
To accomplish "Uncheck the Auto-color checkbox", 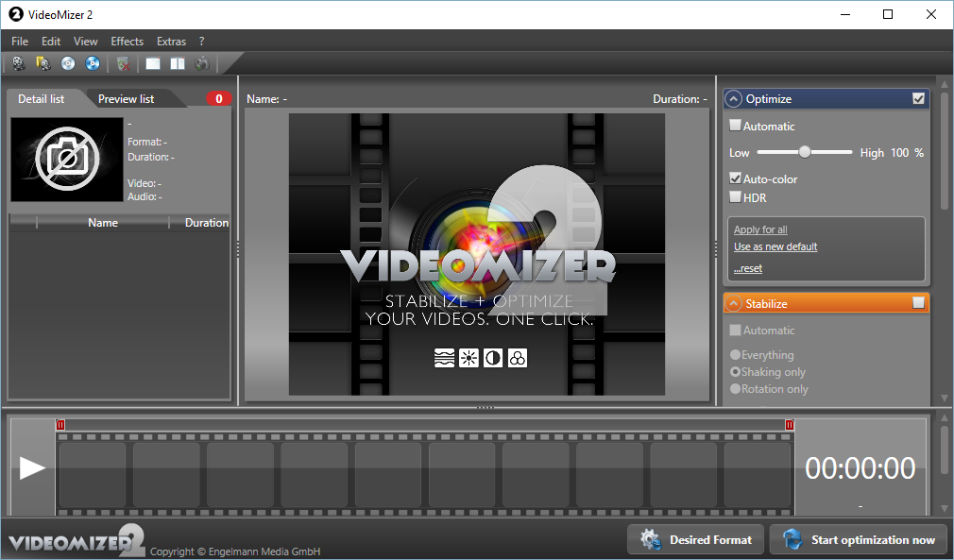I will (735, 178).
